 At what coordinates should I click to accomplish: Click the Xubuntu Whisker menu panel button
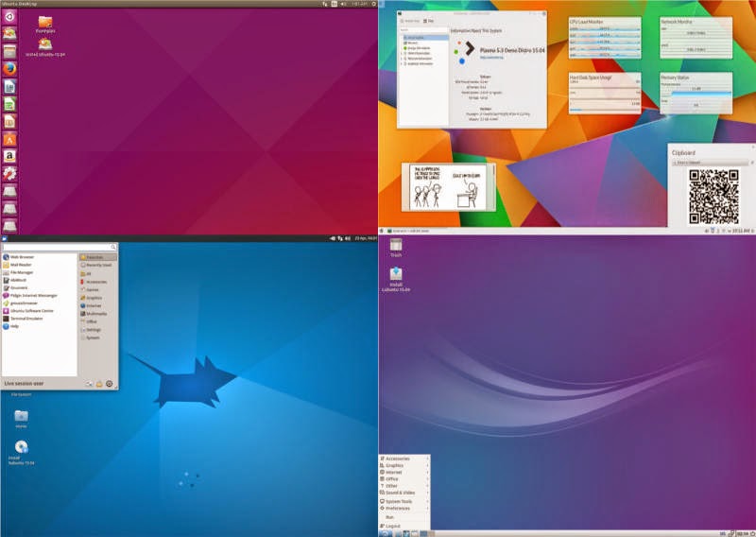coord(4,238)
